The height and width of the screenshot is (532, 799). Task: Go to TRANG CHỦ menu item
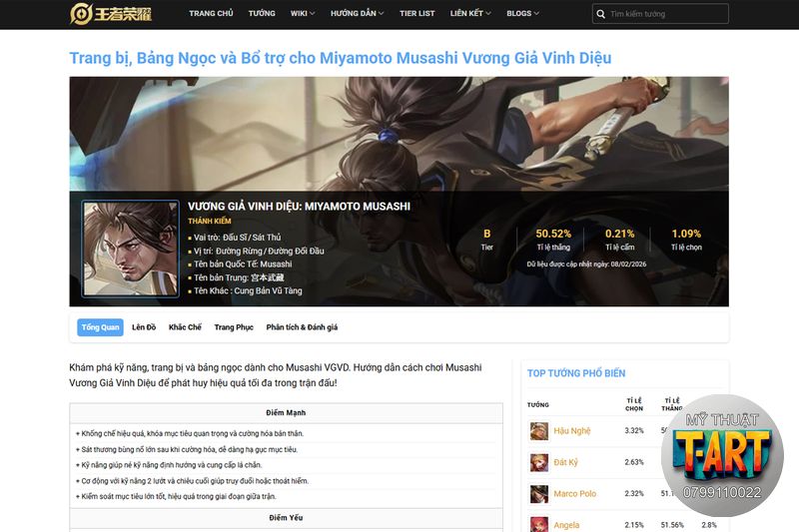pos(211,13)
